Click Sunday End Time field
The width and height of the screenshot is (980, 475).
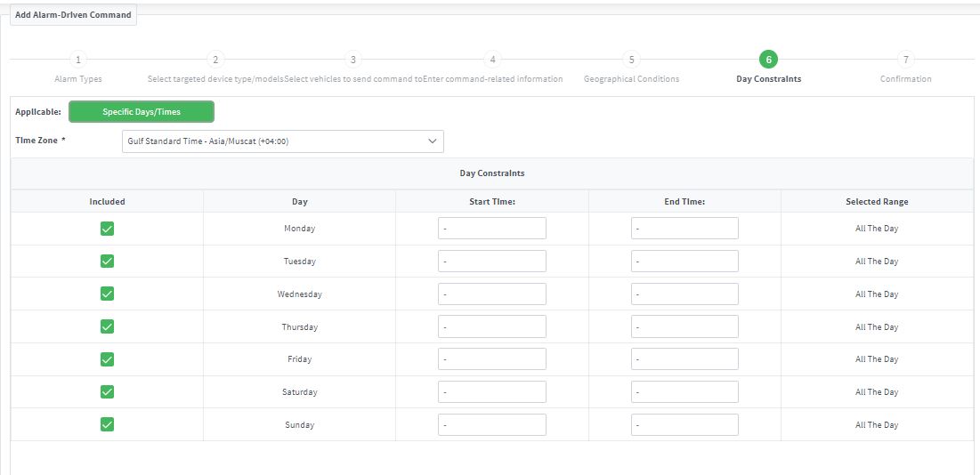[684, 424]
